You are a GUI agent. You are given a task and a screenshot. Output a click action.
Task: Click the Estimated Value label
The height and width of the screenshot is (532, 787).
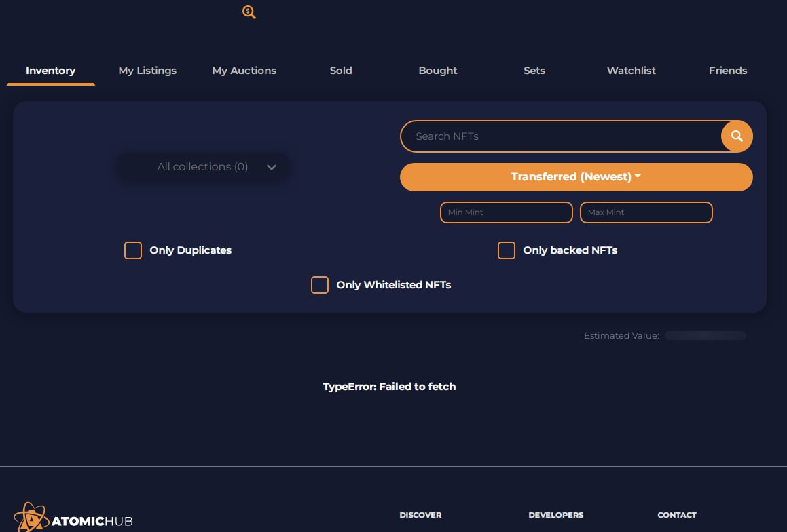(x=621, y=335)
